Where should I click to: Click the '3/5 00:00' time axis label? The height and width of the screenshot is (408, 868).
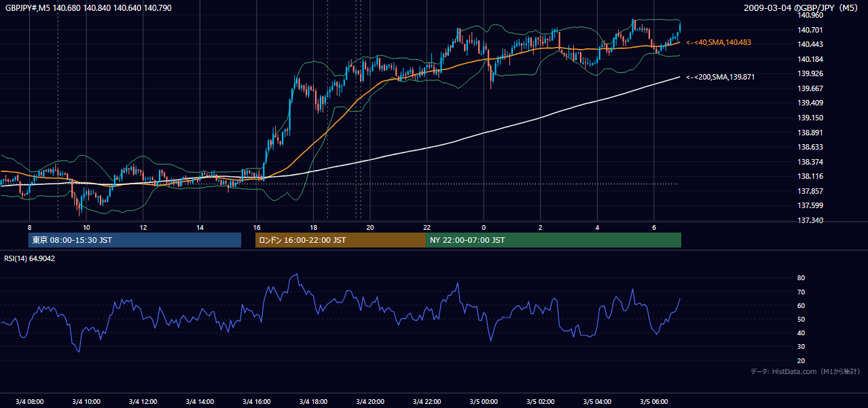[x=484, y=401]
